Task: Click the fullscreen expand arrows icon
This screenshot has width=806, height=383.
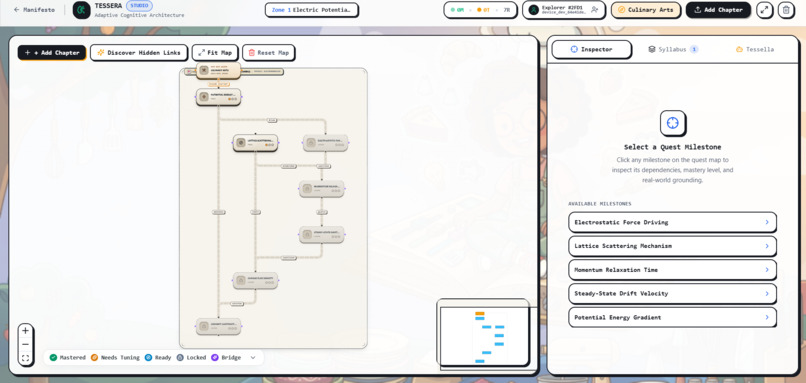Action: coord(764,10)
